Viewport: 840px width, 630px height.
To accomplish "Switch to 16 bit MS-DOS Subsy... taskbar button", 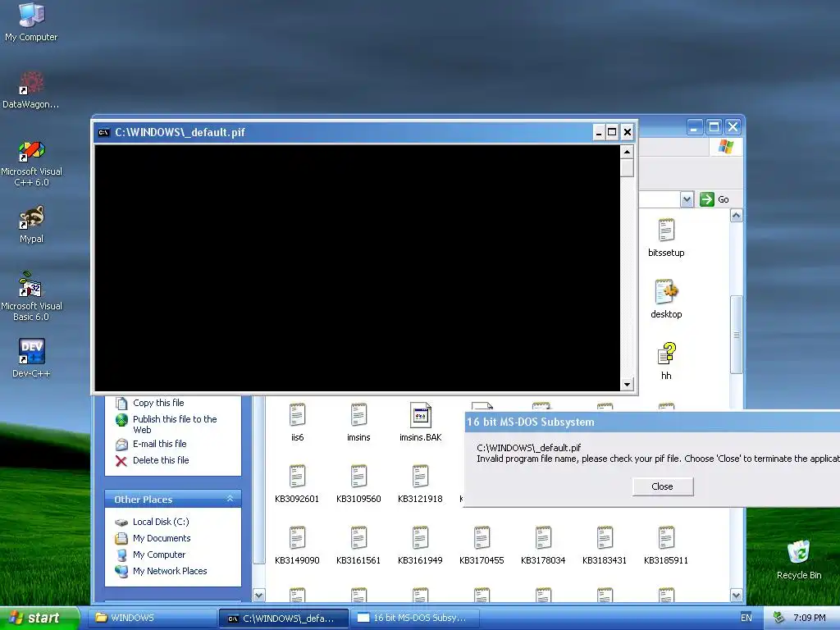I will tap(415, 619).
